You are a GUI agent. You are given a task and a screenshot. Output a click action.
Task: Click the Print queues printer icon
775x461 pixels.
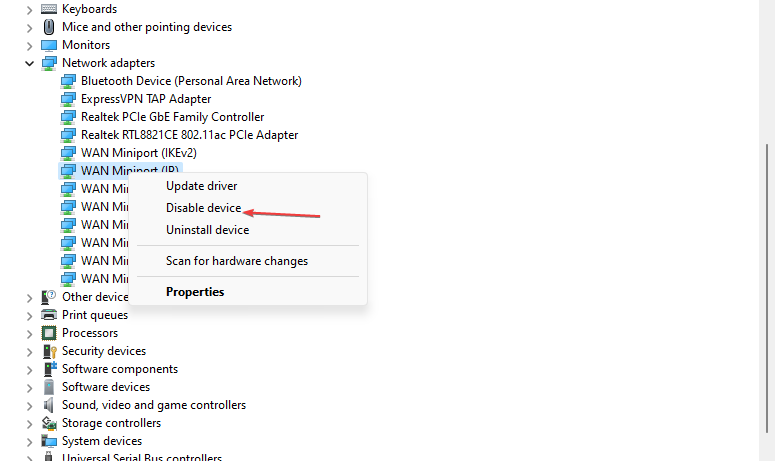[x=49, y=315]
